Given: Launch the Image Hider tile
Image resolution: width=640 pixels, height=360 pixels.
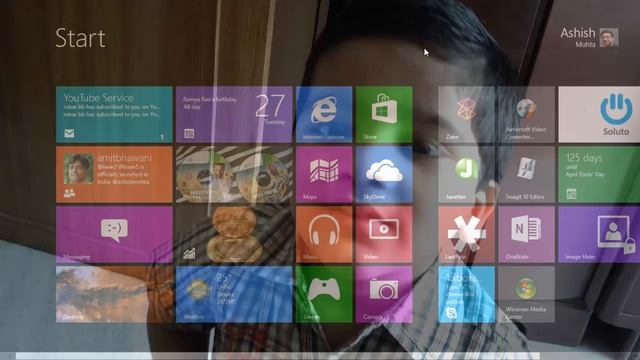Looking at the screenshot, I should click(599, 234).
